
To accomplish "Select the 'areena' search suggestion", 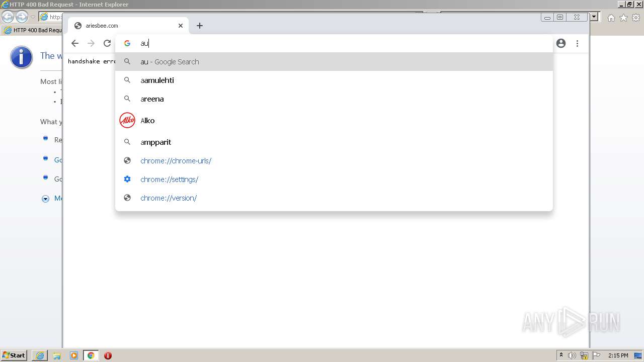I will (334, 99).
